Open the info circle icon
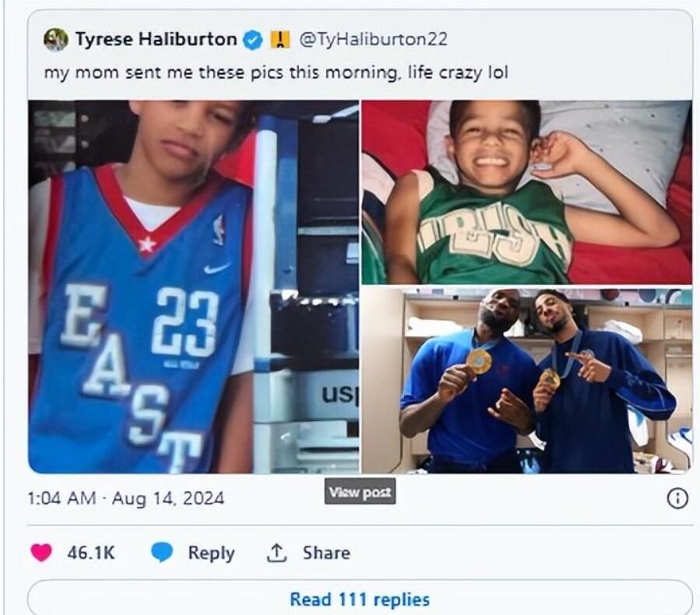This screenshot has height=615, width=700. coord(677,499)
